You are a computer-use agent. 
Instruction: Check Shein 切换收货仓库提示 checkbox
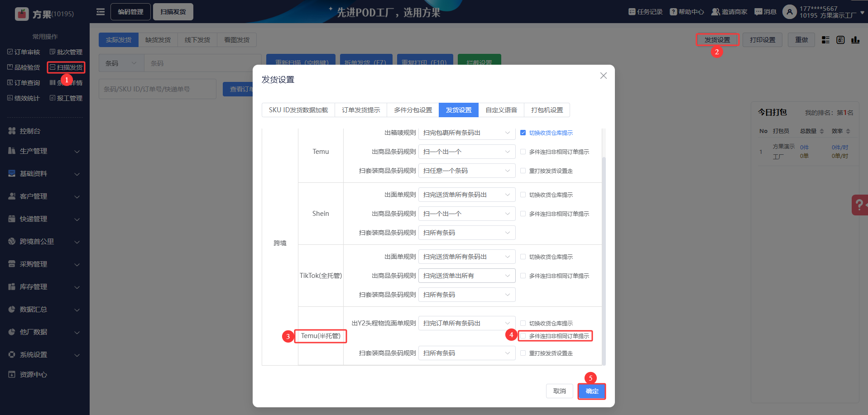click(x=523, y=195)
